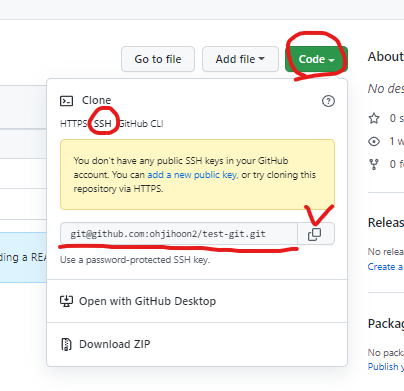This screenshot has height=391, width=404.
Task: Click the GitHub Desktop download icon
Action: click(x=66, y=301)
